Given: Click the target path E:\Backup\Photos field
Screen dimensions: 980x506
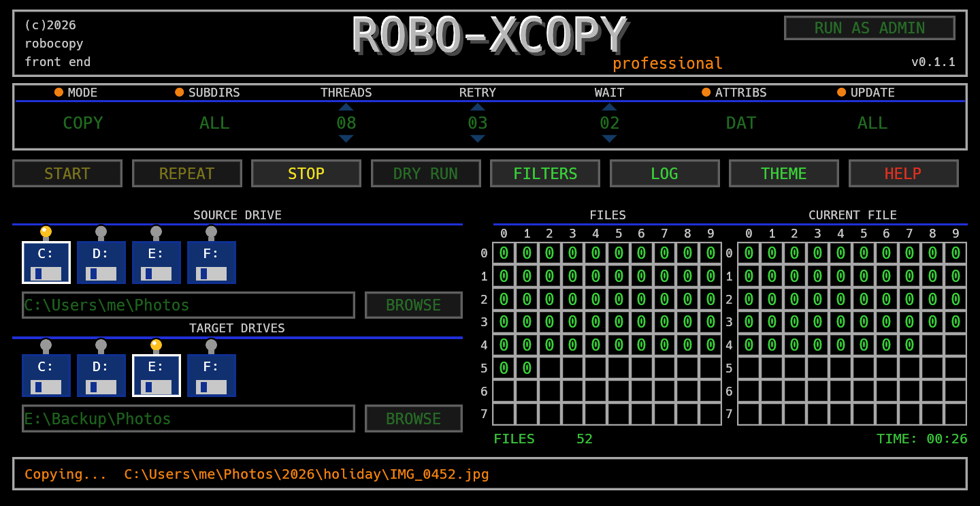Looking at the screenshot, I should tap(189, 419).
